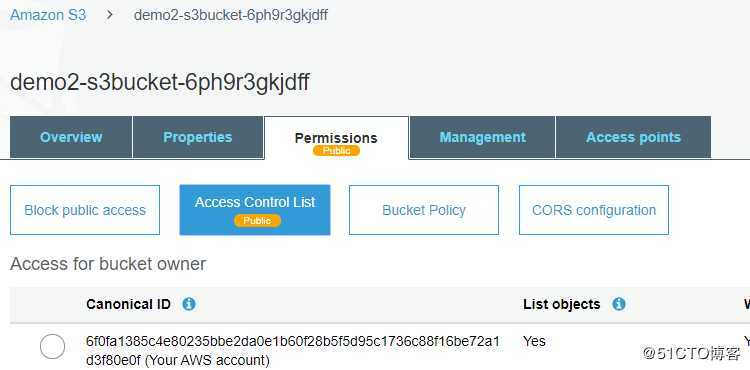Click the demo2-s3bucket breadcrumb text
Viewport: 750px width, 370px height.
231,15
